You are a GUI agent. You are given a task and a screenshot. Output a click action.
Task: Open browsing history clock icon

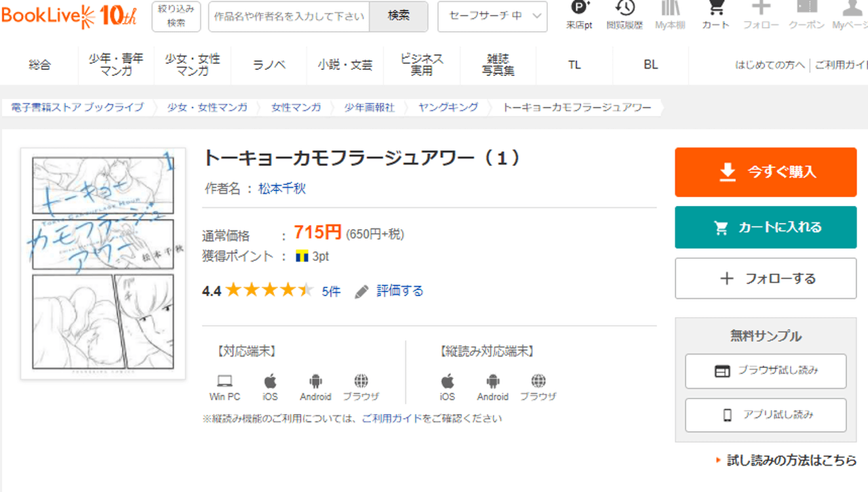coord(625,9)
